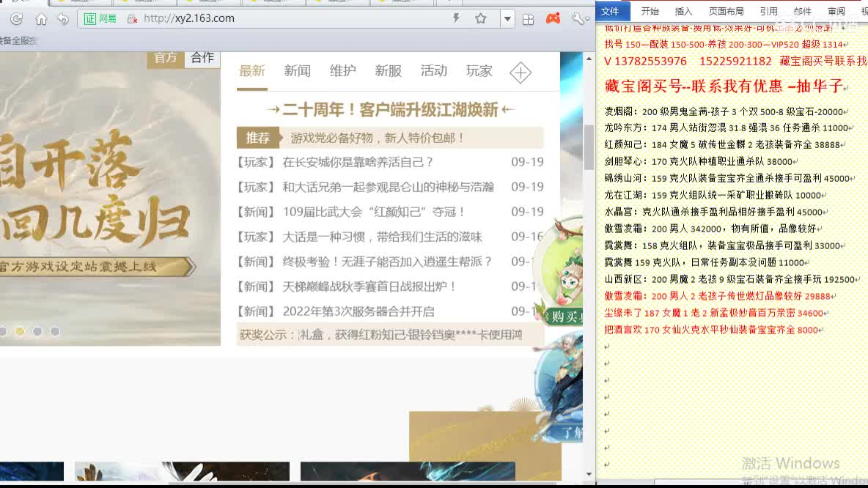868x488 pixels.
Task: Click the phone number line in Word
Action: point(735,62)
